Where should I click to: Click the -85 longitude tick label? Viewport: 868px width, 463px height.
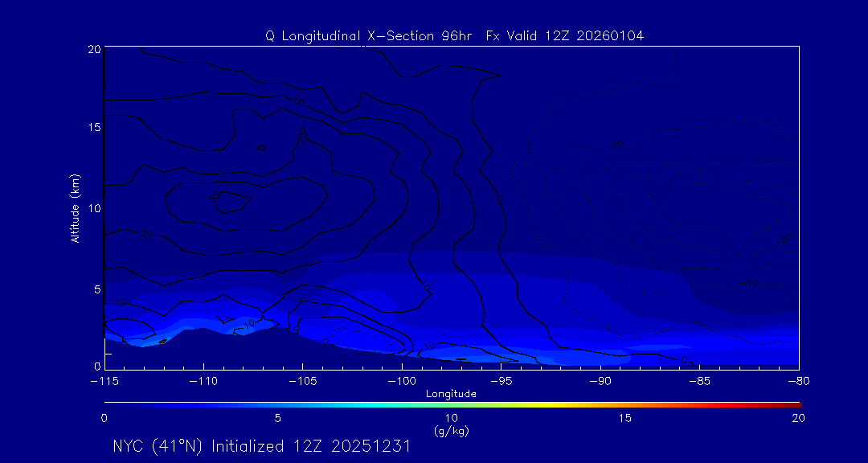click(700, 382)
